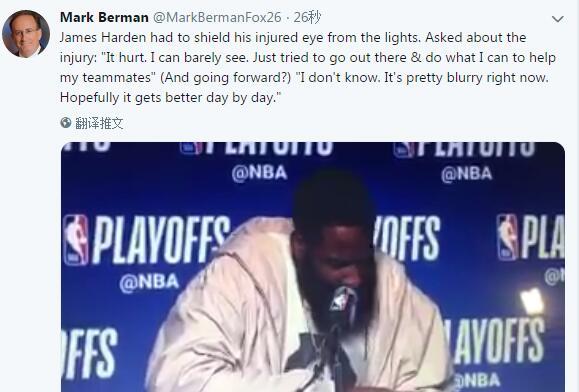Click the globe icon beside 翻译推文
This screenshot has height=392, width=579.
point(66,123)
